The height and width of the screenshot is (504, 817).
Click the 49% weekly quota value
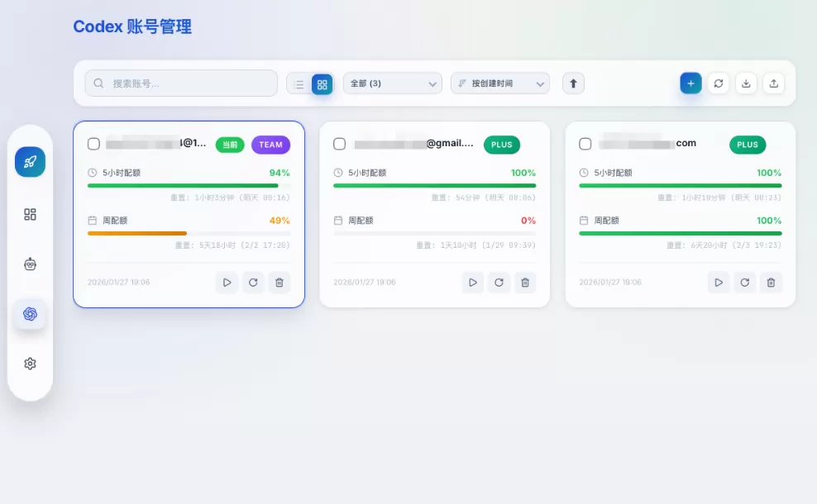[x=279, y=221]
